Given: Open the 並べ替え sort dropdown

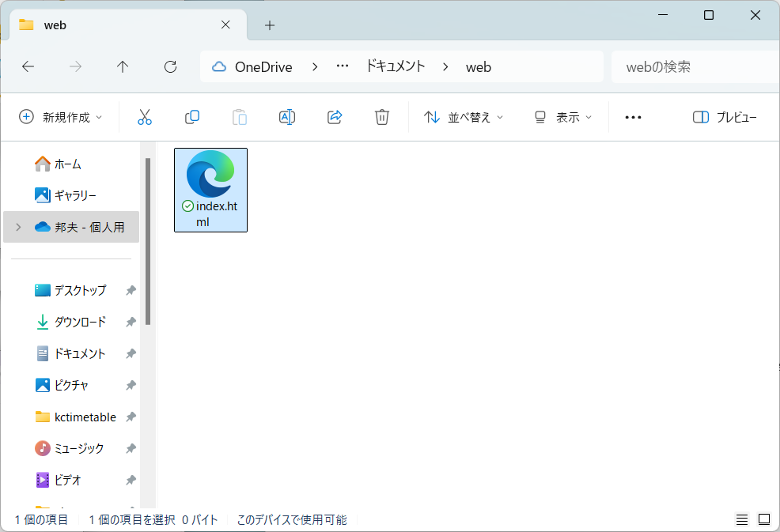Looking at the screenshot, I should (x=463, y=116).
